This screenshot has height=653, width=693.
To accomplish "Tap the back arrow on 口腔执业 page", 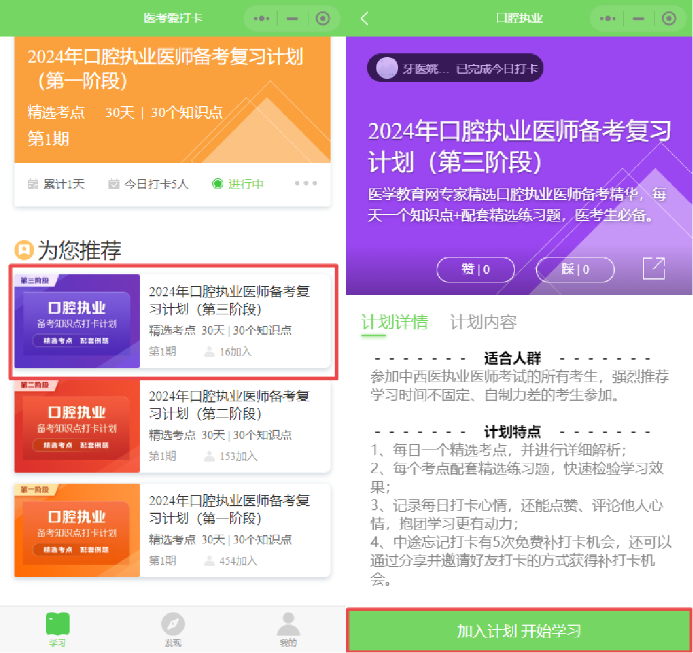I will pyautogui.click(x=364, y=18).
